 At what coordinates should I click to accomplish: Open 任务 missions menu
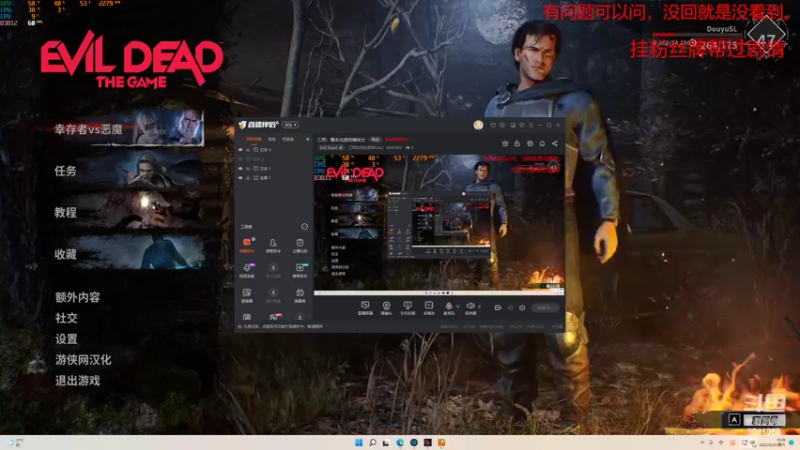129,170
